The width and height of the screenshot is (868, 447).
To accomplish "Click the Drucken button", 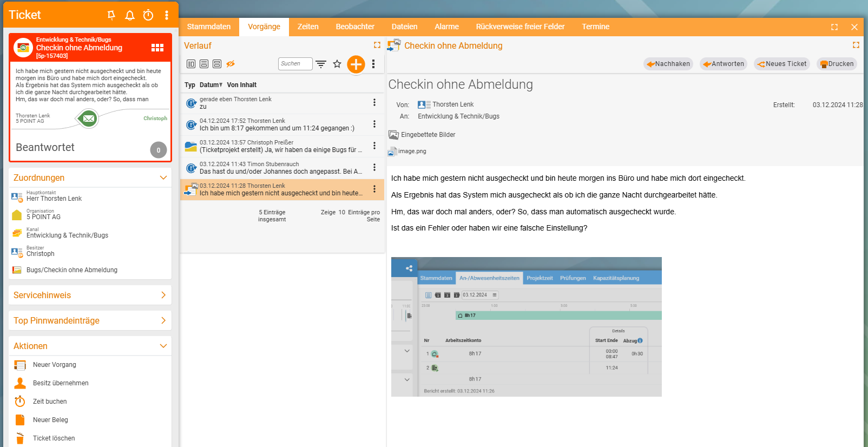I will (837, 64).
